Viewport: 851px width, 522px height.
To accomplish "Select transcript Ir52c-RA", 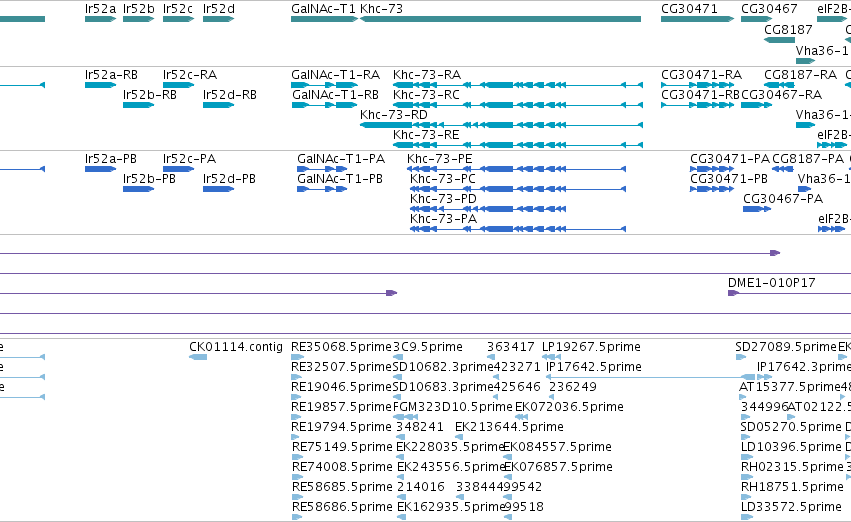I will click(x=179, y=85).
